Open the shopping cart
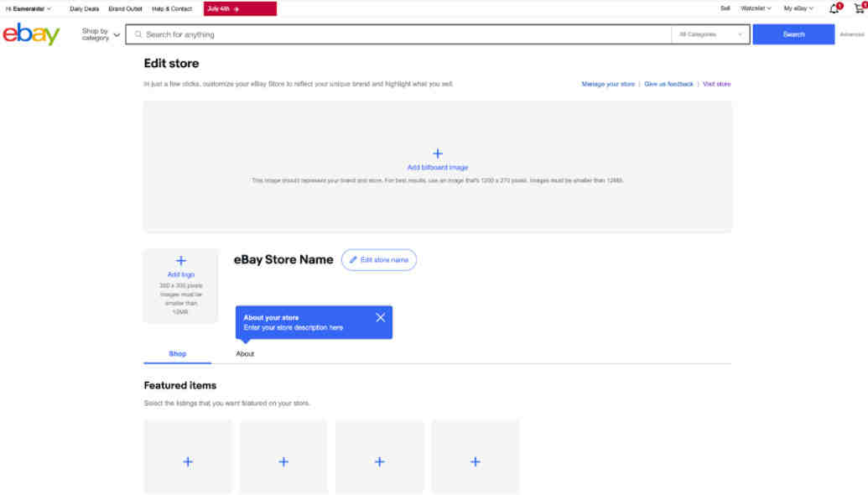The width and height of the screenshot is (868, 495). point(860,8)
